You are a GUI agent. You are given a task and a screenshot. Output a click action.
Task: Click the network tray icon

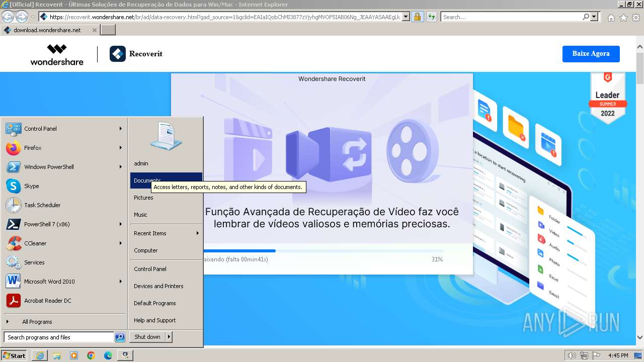[x=584, y=355]
